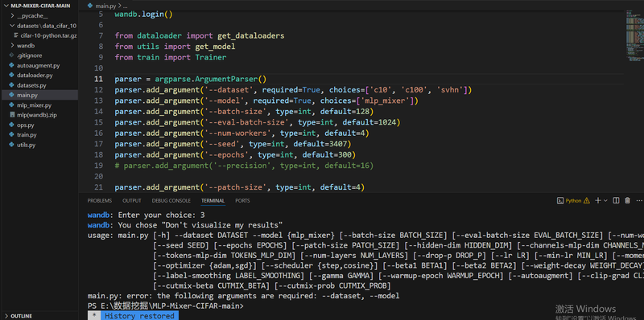
Task: Click the yellow terminal warning triangle
Action: [x=587, y=201]
